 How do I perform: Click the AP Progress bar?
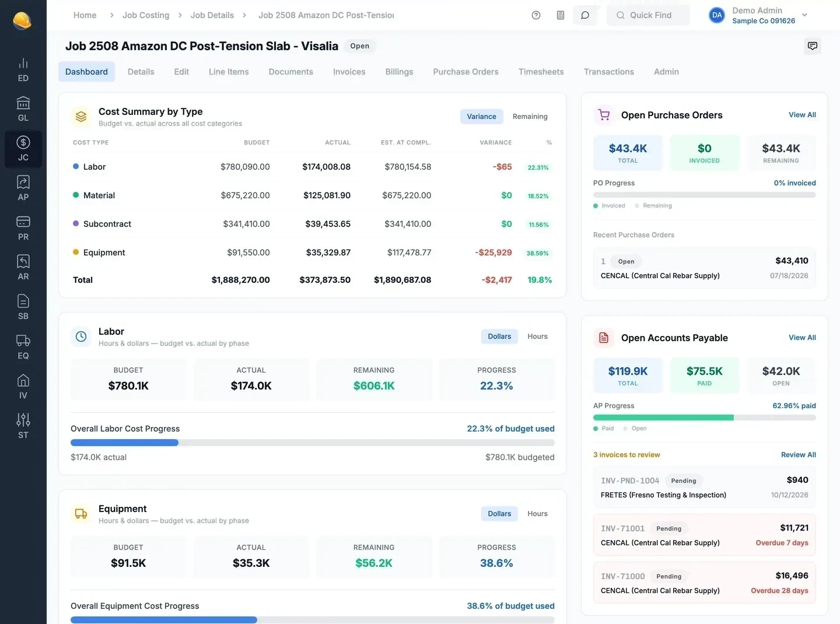(x=705, y=418)
